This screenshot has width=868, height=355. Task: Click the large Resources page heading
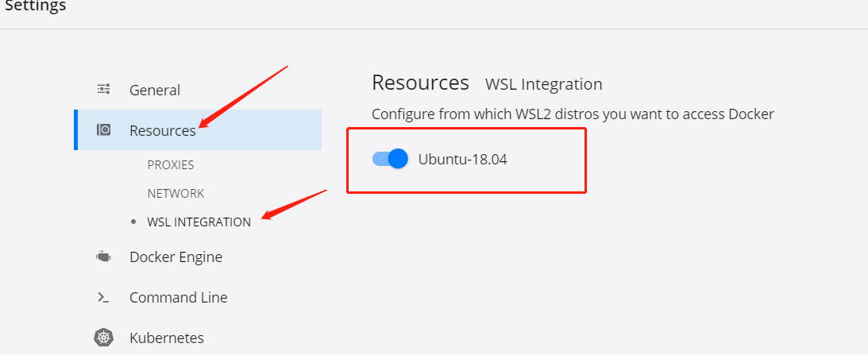[420, 83]
